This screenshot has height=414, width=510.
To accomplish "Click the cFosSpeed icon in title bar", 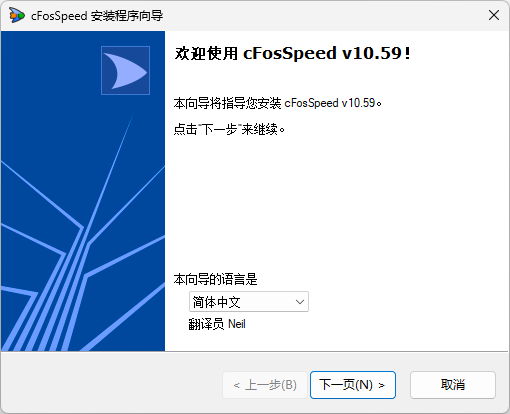I will point(17,15).
